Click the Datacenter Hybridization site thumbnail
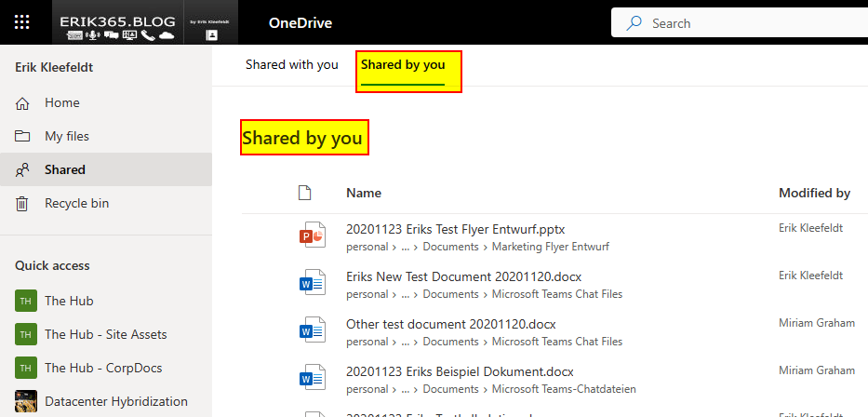 click(26, 401)
